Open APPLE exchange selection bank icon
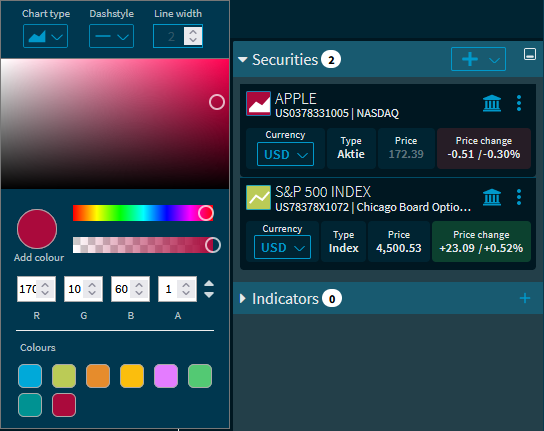Screen dimensions: 544x431 click(x=492, y=103)
